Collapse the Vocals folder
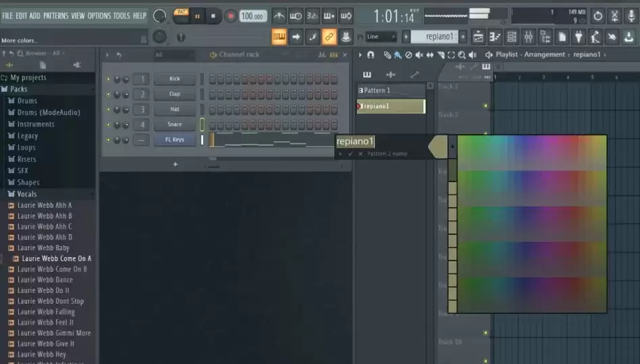This screenshot has height=364, width=640. (26, 194)
